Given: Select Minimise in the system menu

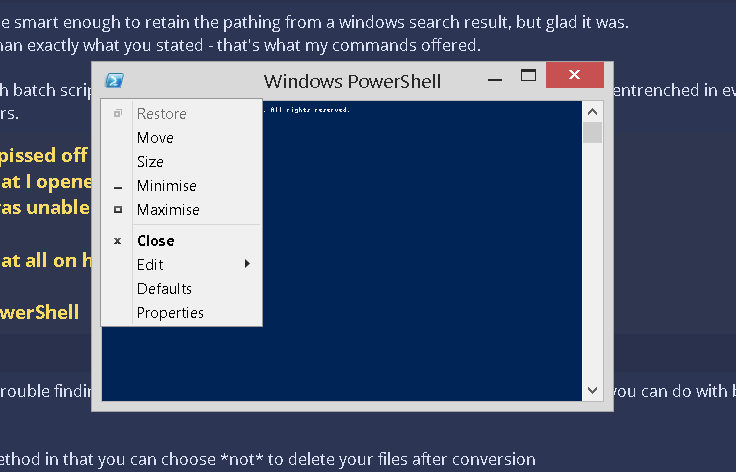Looking at the screenshot, I should [x=182, y=186].
